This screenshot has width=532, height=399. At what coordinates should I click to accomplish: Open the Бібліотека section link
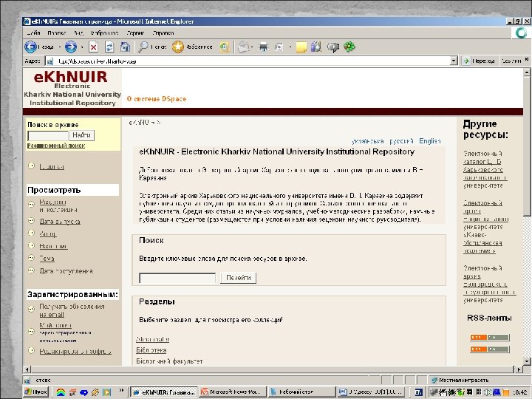(x=151, y=350)
